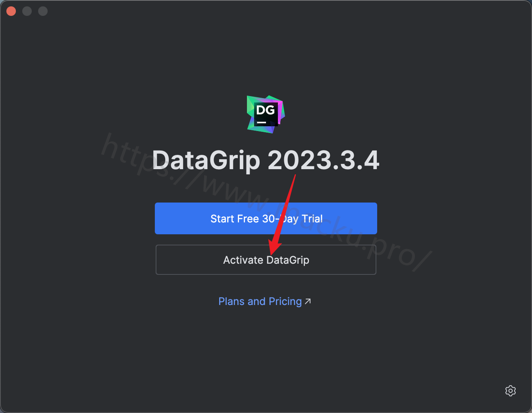532x413 pixels.
Task: Click the outlined button the red arrow points to
Action: pos(266,260)
